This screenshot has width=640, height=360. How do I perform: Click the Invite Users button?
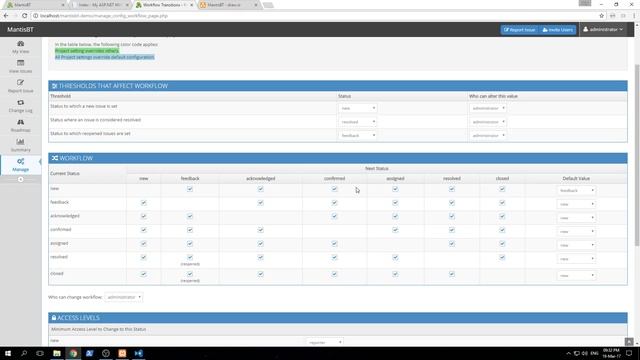(558, 29)
